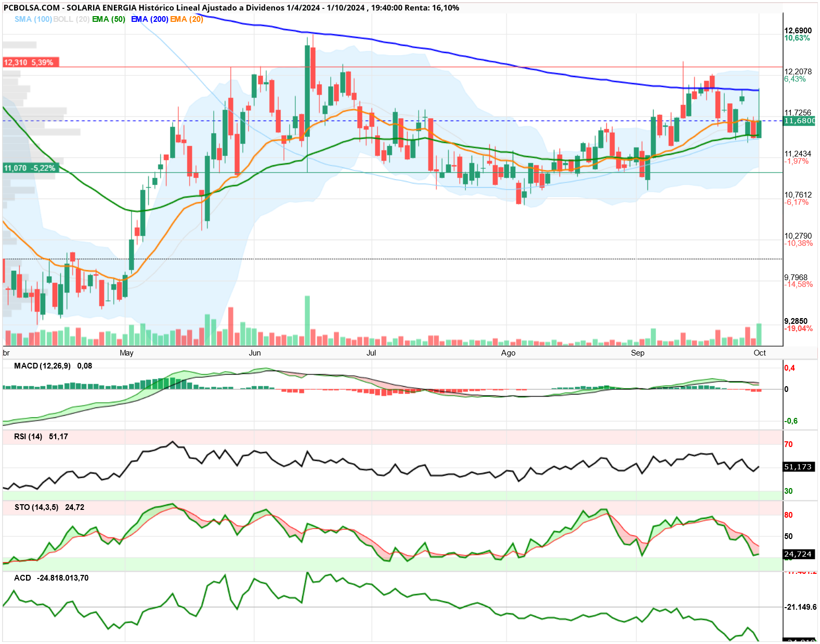
Task: Click the MACD axis value 0,4
Action: (789, 368)
